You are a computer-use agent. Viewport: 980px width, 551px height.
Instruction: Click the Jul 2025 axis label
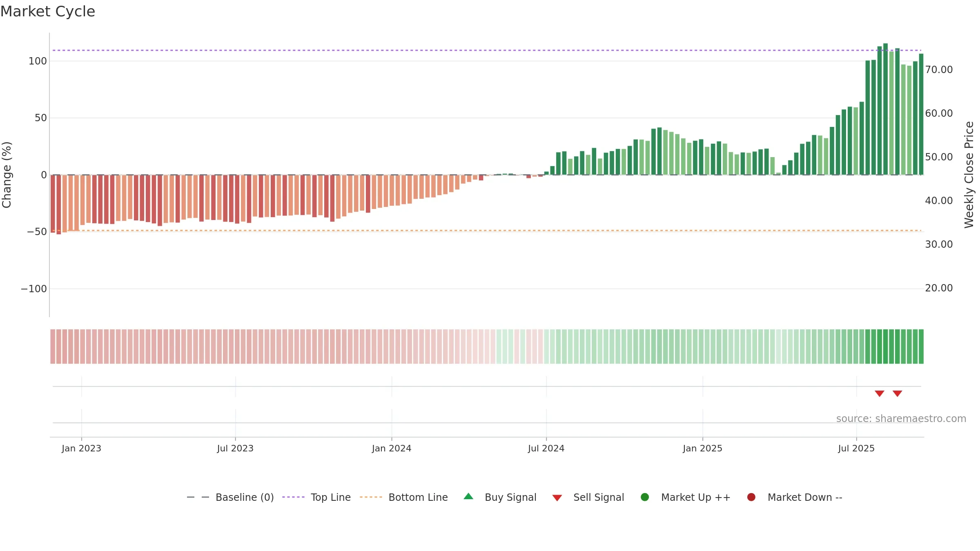856,449
